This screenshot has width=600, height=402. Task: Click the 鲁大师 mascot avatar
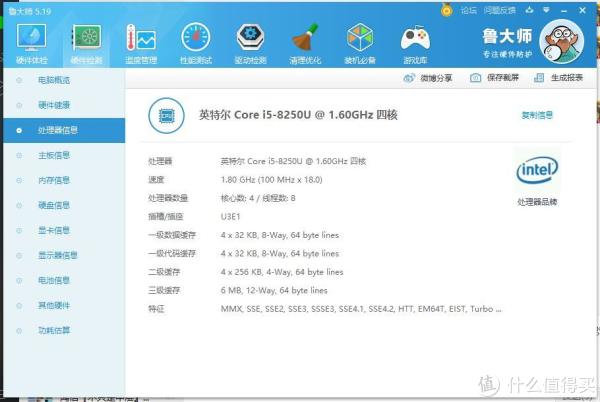point(561,41)
